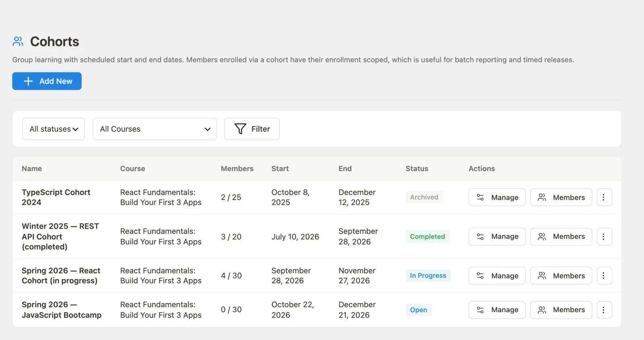View Members of JavaScript Bootcamp cohort

[561, 310]
